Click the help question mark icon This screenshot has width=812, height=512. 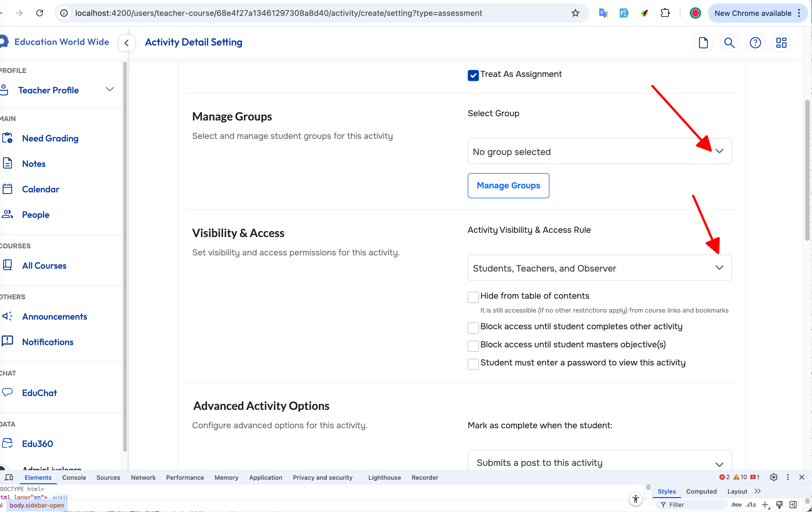pos(755,43)
